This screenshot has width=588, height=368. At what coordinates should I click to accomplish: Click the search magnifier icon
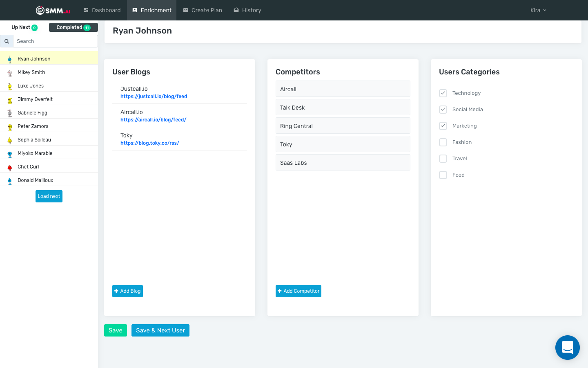[7, 41]
